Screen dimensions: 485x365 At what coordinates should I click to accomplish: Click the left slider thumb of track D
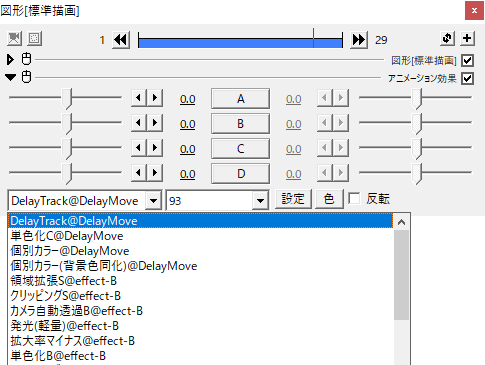[x=67, y=174]
